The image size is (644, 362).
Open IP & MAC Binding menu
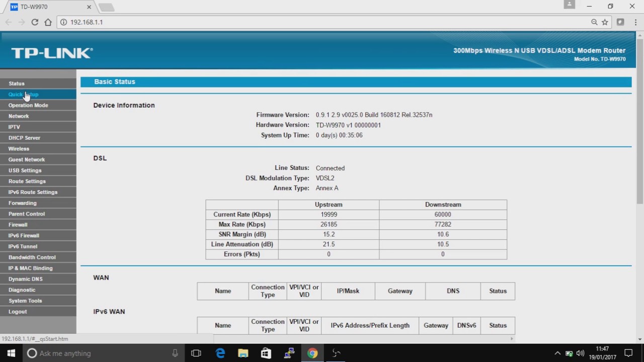tap(38, 268)
